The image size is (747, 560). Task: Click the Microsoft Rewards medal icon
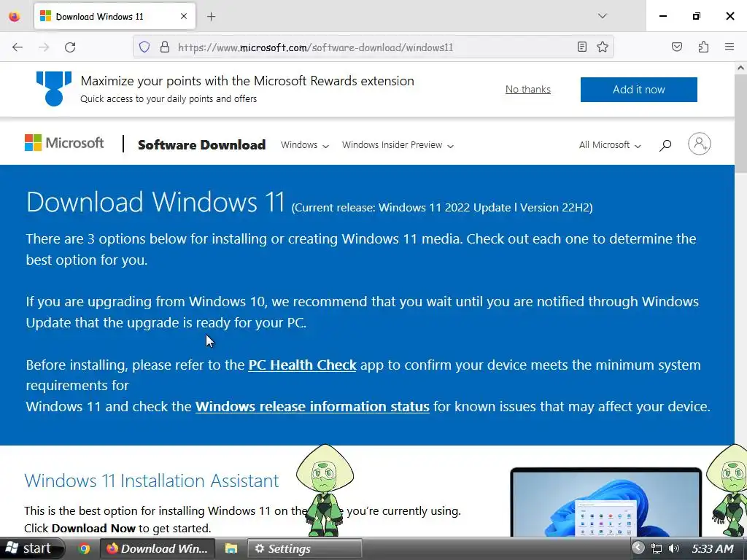point(54,88)
